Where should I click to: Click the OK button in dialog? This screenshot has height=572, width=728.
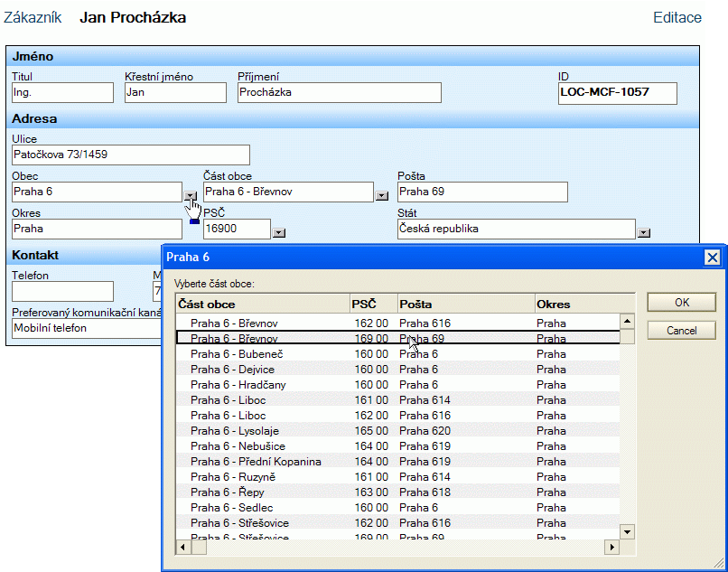click(x=681, y=302)
